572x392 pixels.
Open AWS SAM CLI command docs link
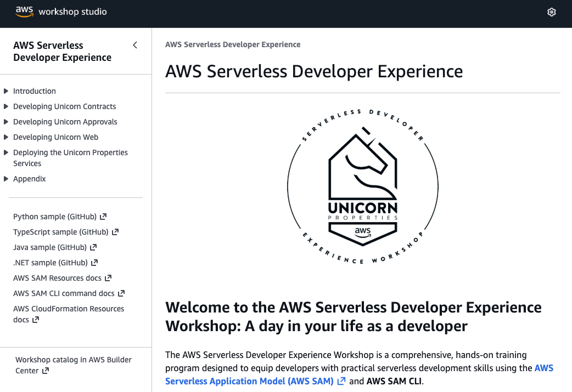(64, 293)
